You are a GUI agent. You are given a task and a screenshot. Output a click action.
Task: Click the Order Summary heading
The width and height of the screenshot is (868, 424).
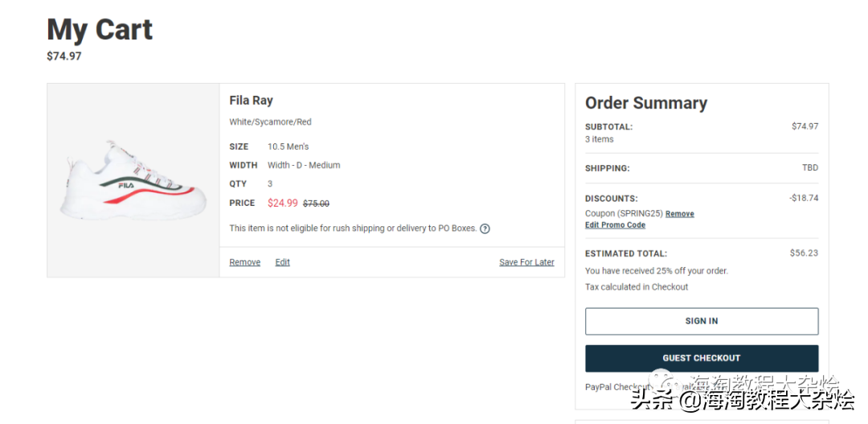[646, 103]
